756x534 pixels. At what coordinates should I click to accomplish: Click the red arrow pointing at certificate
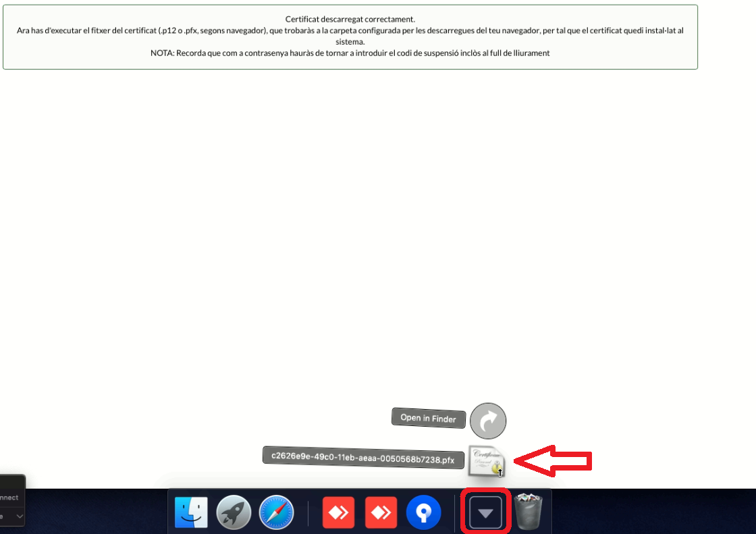pos(553,461)
